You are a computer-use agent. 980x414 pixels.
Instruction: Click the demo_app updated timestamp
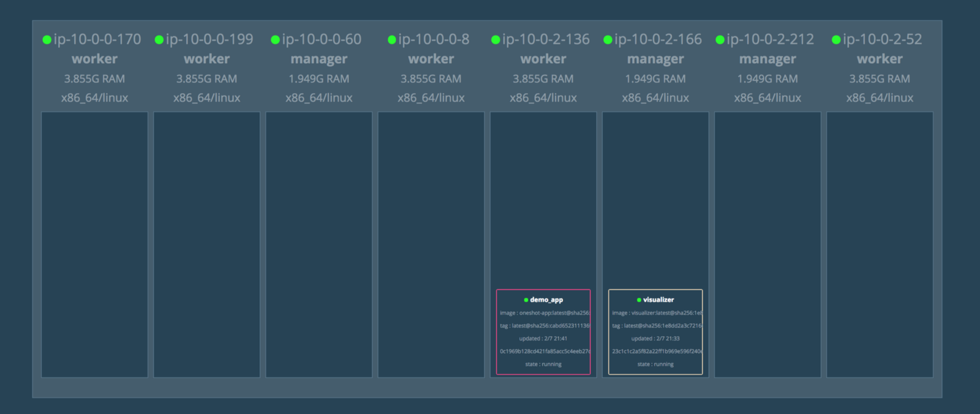pos(543,339)
